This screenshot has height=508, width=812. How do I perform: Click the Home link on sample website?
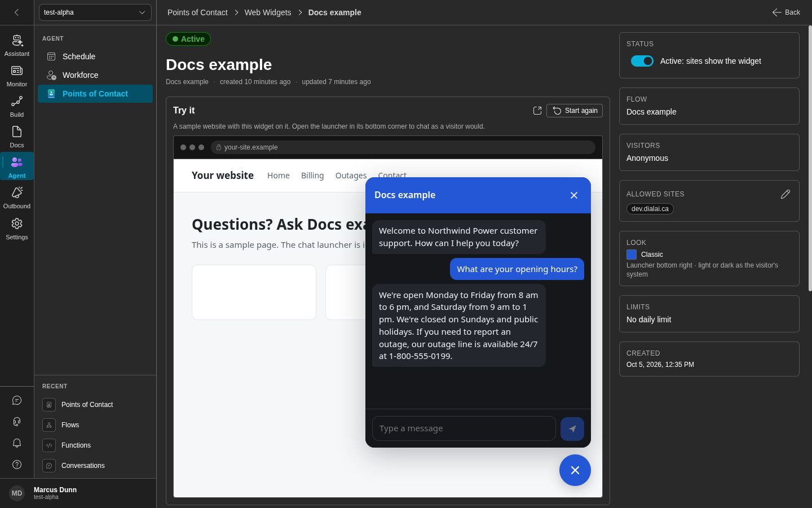click(279, 176)
